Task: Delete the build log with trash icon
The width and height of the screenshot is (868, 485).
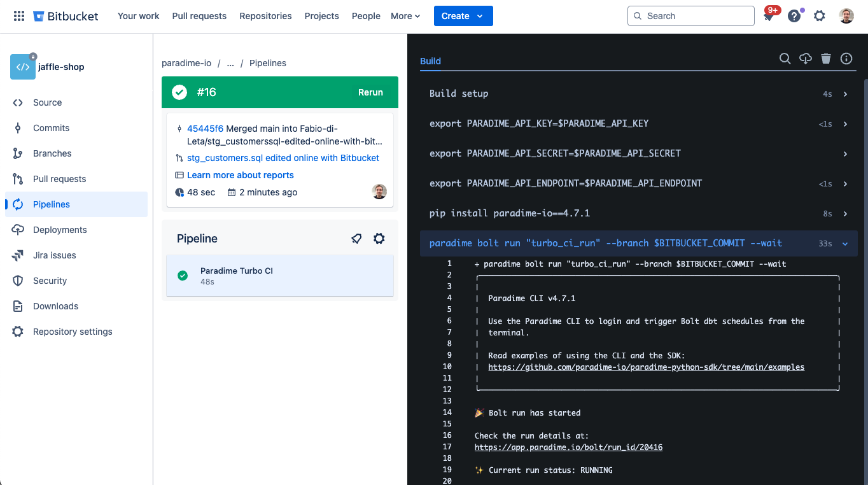Action: pyautogui.click(x=826, y=59)
